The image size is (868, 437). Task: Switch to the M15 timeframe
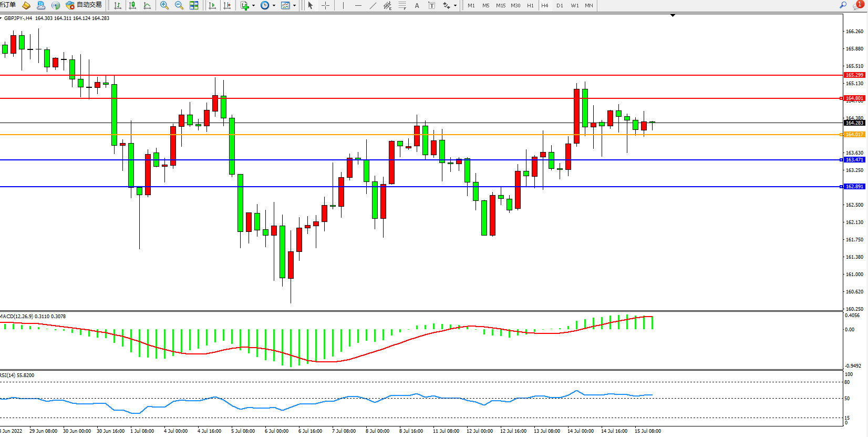pos(501,5)
